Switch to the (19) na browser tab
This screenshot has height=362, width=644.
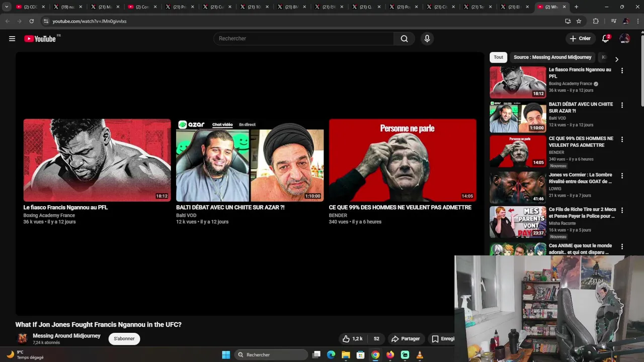coord(68,7)
